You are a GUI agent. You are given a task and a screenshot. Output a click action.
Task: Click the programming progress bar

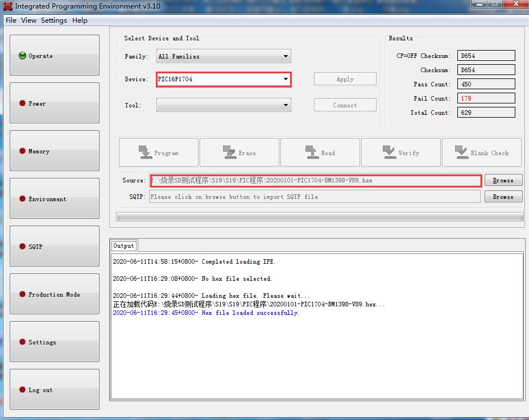(x=320, y=217)
